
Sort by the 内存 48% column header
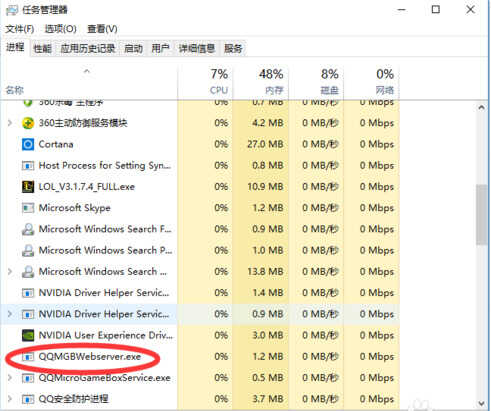click(x=261, y=82)
